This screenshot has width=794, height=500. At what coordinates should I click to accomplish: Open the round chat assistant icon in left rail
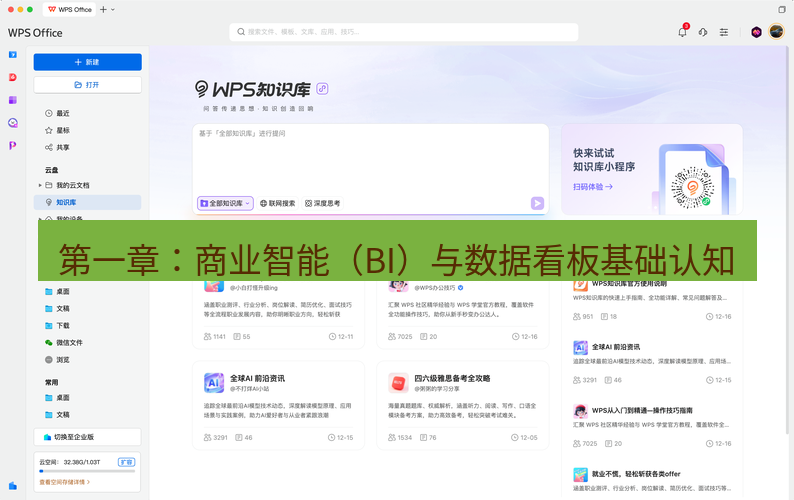[x=13, y=123]
